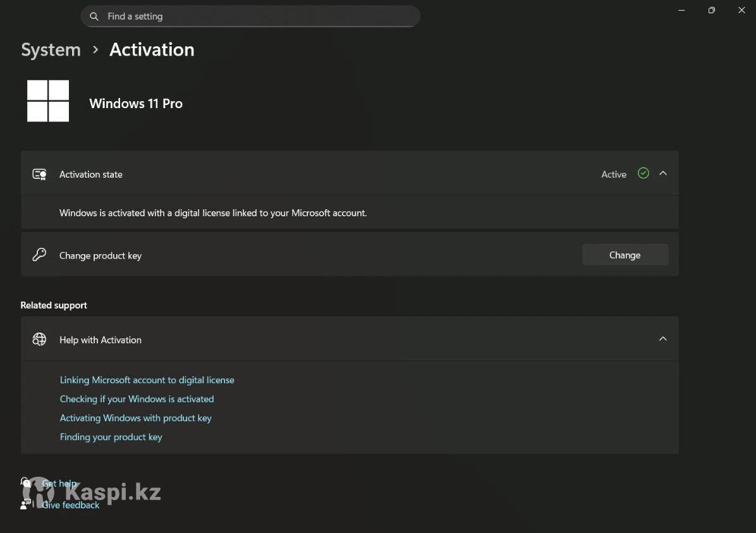Collapse the Help with Activation chevron
Image resolution: width=756 pixels, height=533 pixels.
pyautogui.click(x=663, y=339)
